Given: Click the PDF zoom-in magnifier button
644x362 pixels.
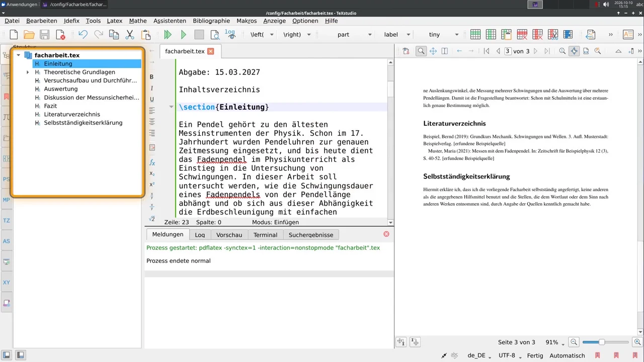Looking at the screenshot, I should click(x=637, y=342).
